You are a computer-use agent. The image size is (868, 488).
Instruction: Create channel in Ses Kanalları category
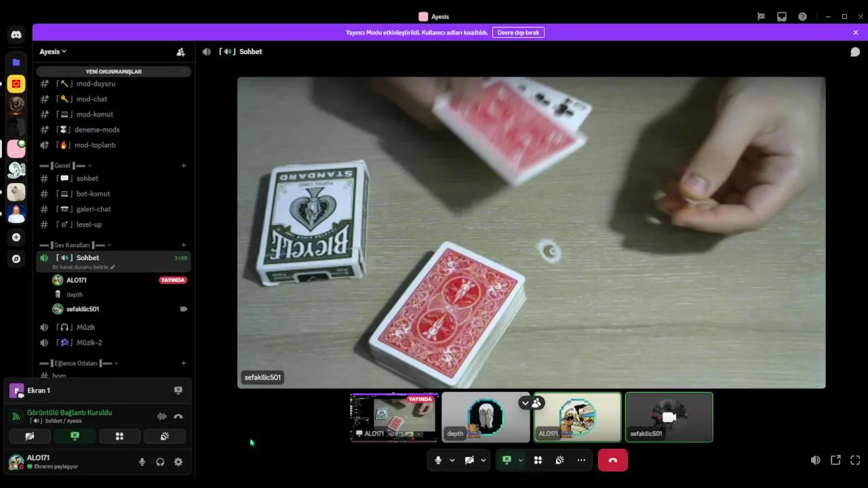click(x=184, y=245)
